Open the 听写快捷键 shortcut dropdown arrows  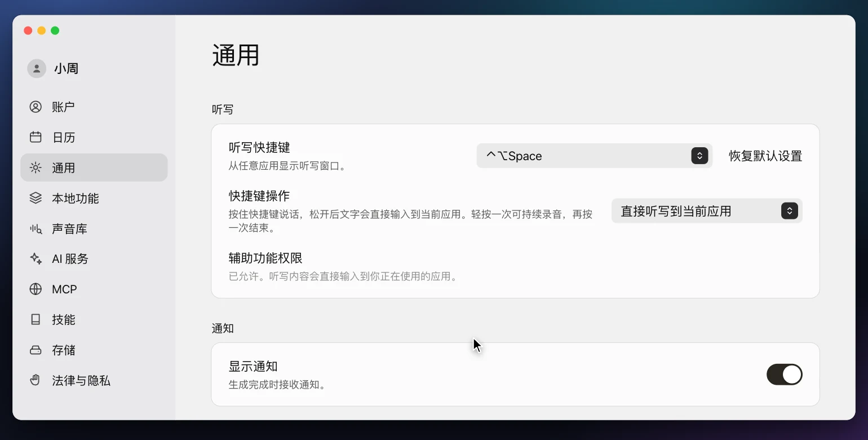699,156
